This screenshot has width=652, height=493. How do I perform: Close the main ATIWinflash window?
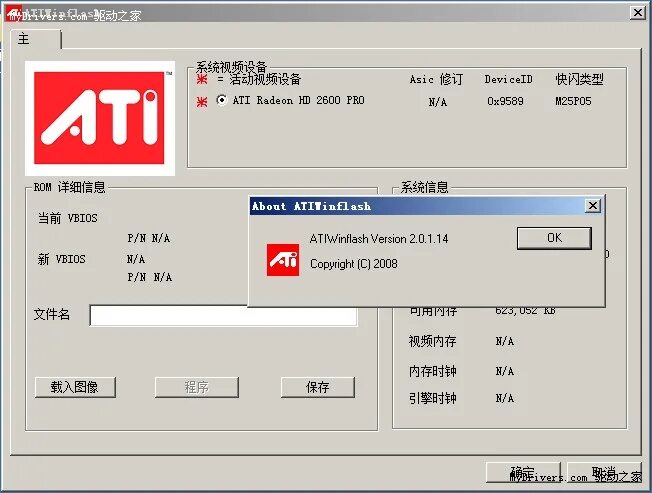tap(637, 13)
